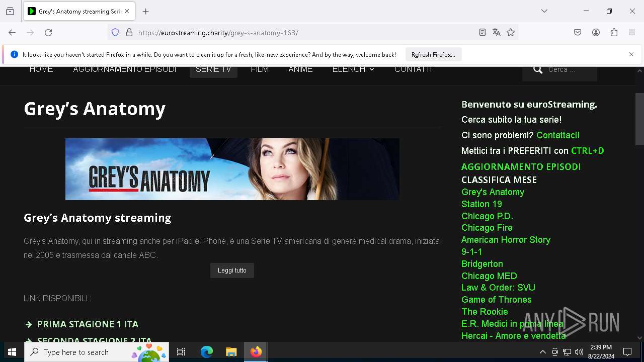Select the "LINK DISPONIBILI :" label
The height and width of the screenshot is (362, 644).
(57, 299)
